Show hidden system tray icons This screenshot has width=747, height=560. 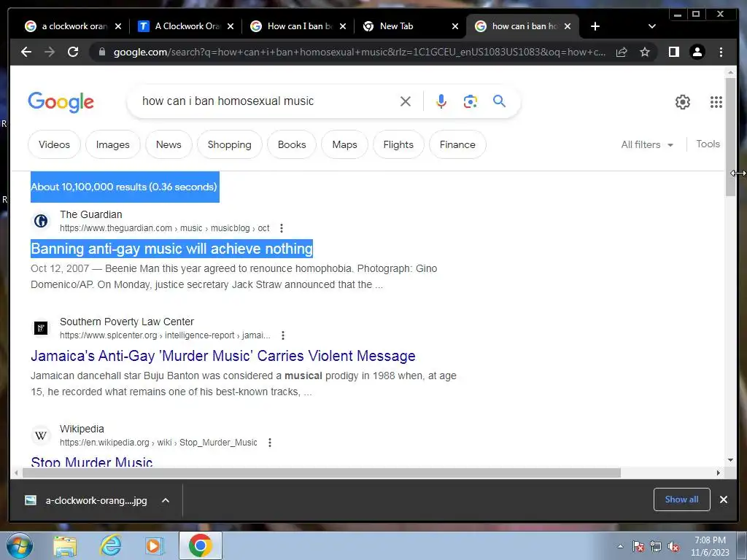point(620,546)
